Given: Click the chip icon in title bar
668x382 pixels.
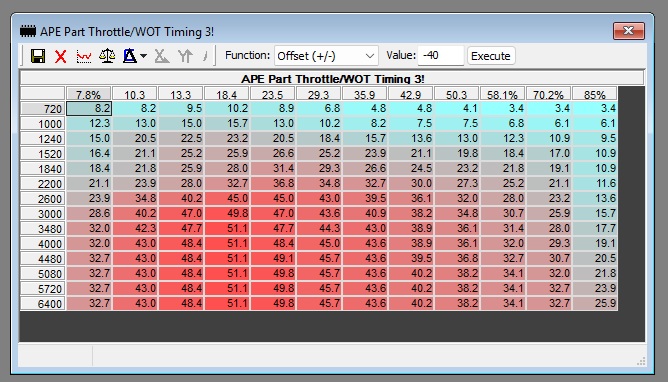Looking at the screenshot, I should pyautogui.click(x=28, y=31).
